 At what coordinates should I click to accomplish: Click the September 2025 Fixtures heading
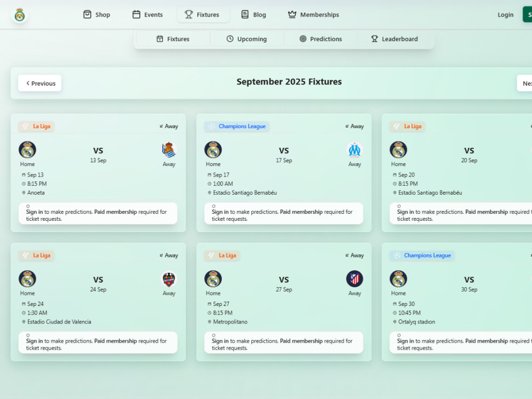pos(289,82)
